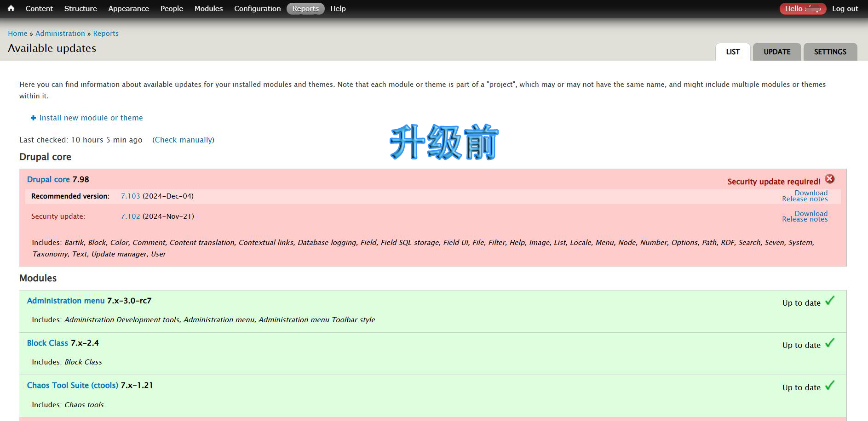Viewport: 868px width, 421px height.
Task: Click the Hello user account link
Action: (803, 8)
